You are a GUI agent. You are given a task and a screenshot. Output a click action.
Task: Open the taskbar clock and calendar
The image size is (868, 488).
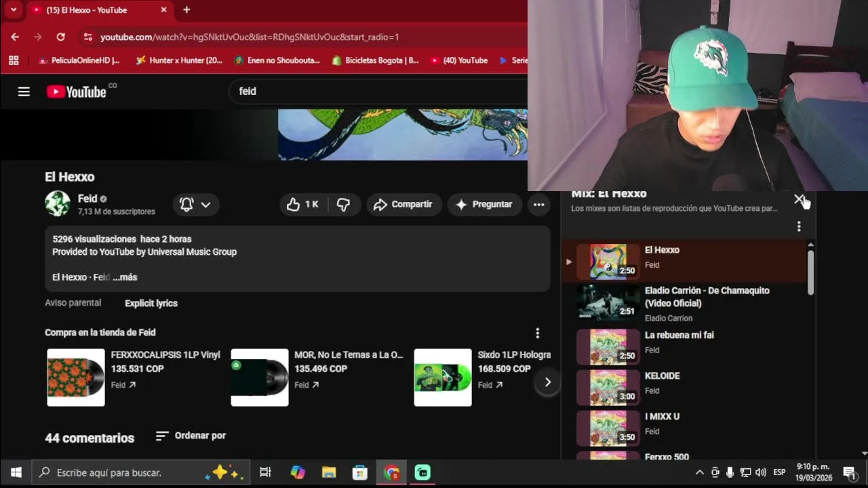click(814, 472)
